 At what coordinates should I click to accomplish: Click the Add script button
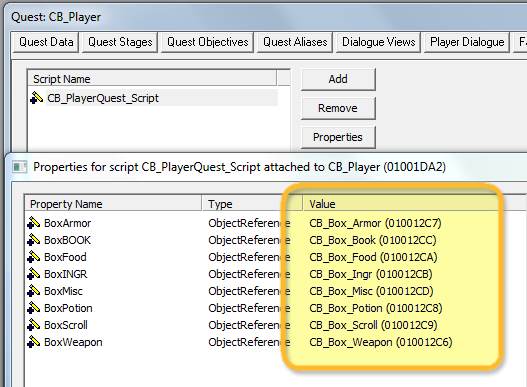coord(338,79)
